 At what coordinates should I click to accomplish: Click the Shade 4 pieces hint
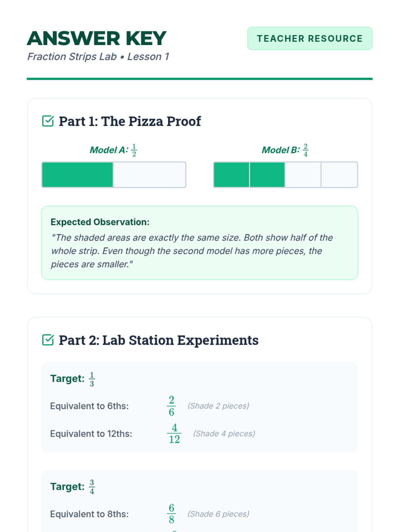(x=224, y=434)
